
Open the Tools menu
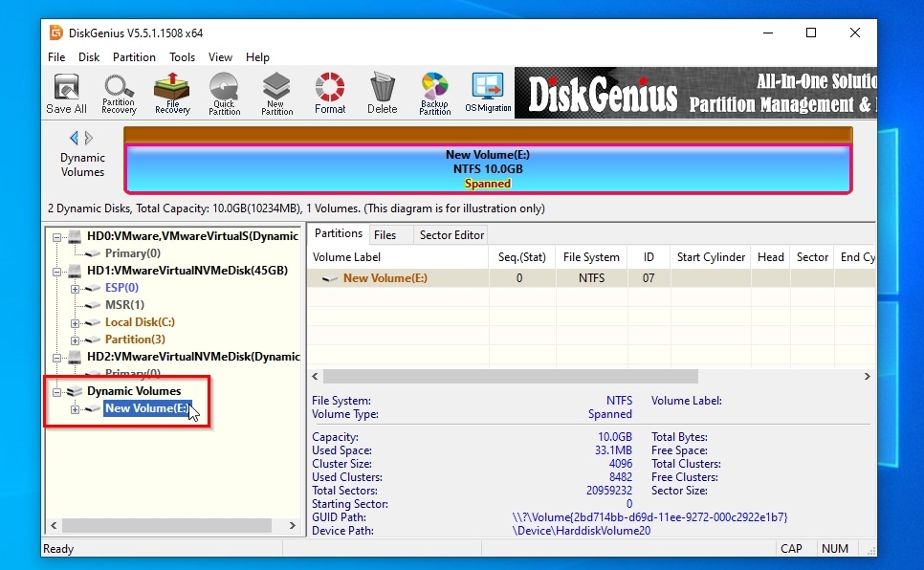pos(182,57)
